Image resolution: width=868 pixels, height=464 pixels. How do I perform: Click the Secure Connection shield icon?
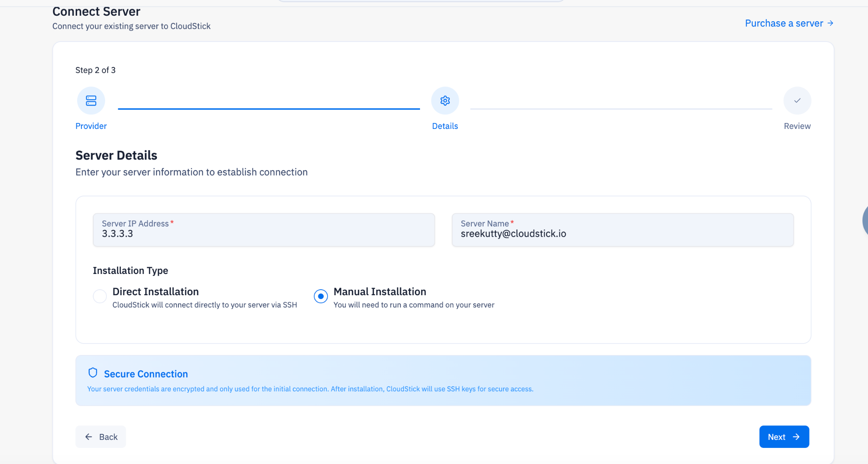pyautogui.click(x=93, y=373)
